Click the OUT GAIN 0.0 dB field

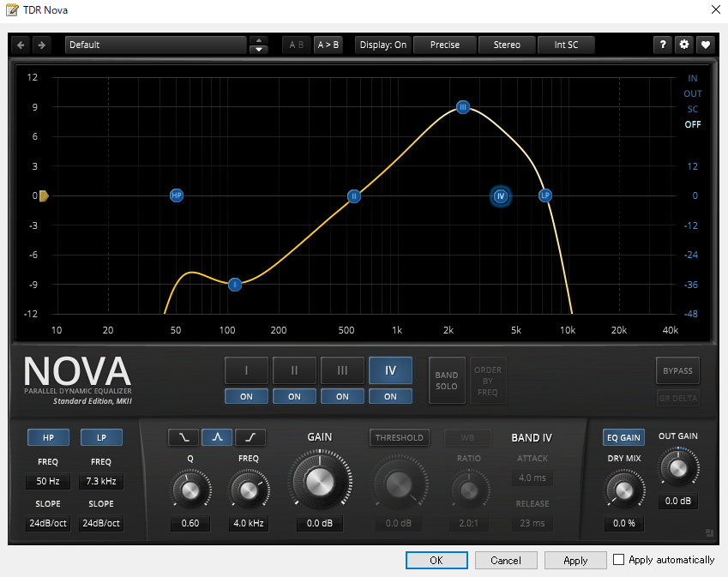click(678, 501)
